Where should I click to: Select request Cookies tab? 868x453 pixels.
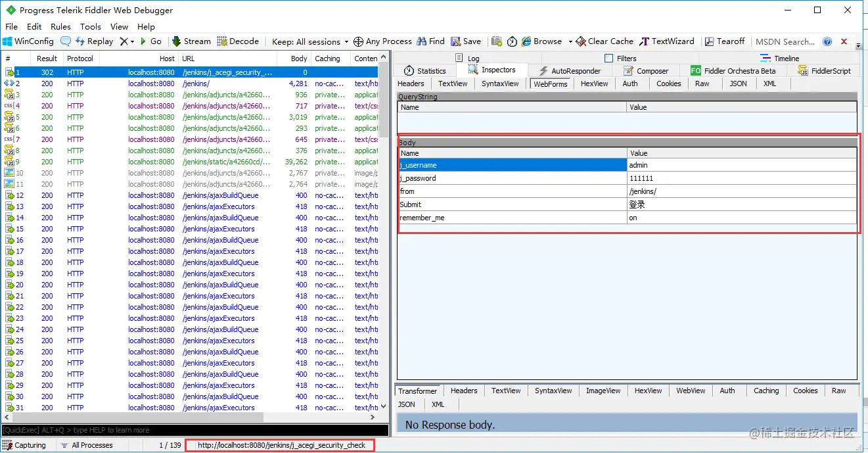point(669,83)
